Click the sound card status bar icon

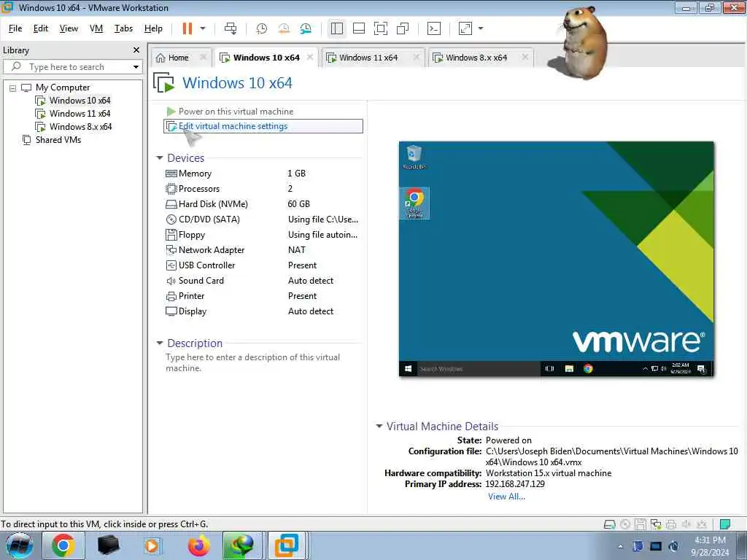pyautogui.click(x=686, y=524)
